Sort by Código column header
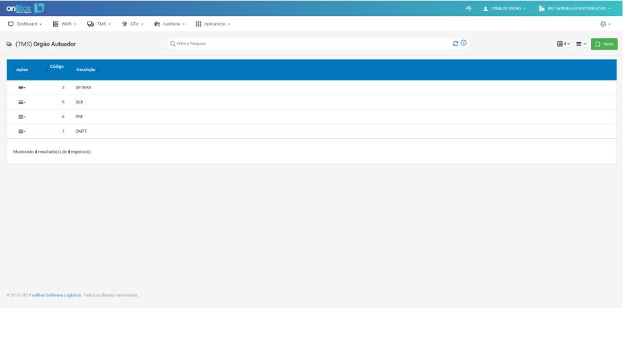644x362 pixels. pos(56,66)
